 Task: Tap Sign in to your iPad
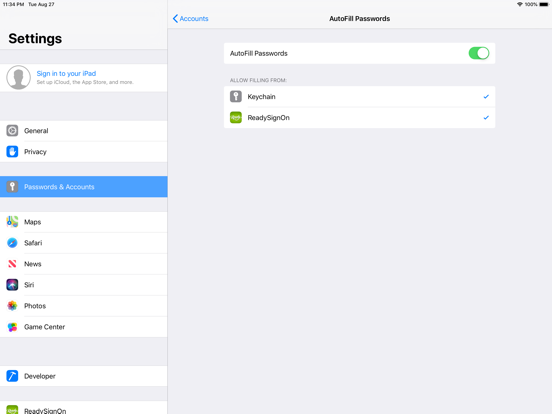66,73
